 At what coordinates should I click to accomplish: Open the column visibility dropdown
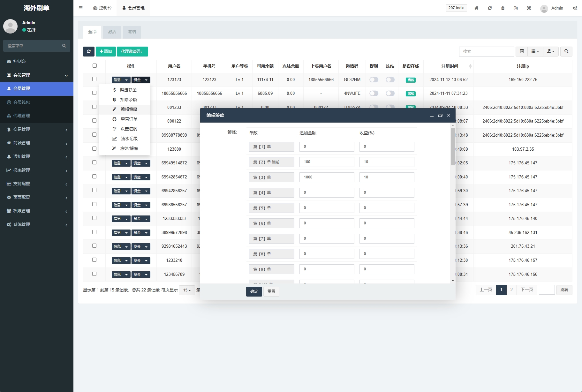click(x=535, y=51)
